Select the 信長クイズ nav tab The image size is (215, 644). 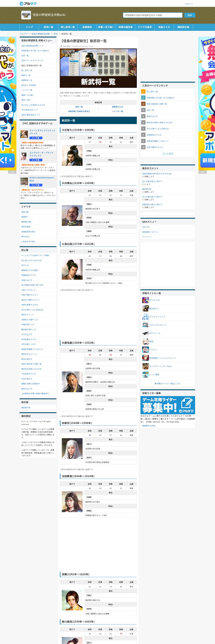pos(164,27)
